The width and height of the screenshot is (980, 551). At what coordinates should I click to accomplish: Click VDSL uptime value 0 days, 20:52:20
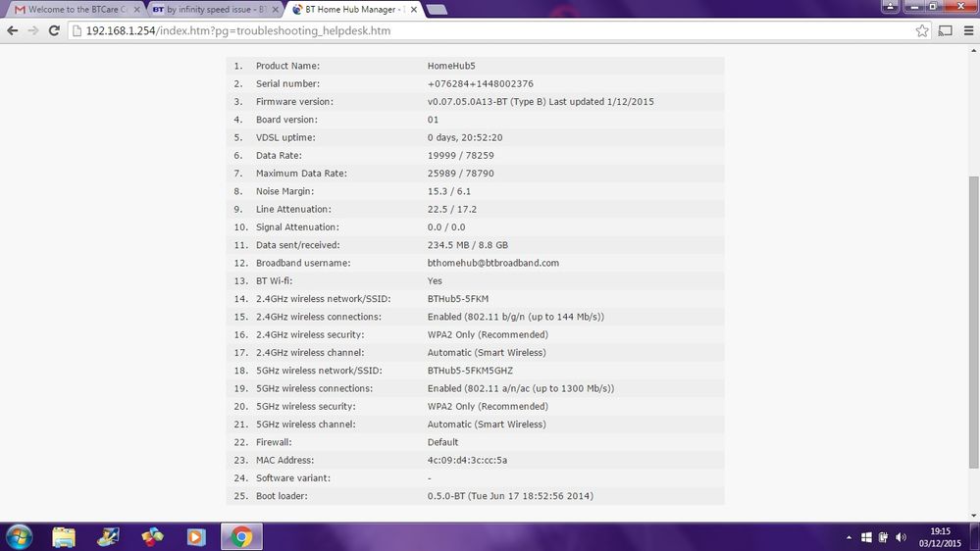tap(465, 137)
